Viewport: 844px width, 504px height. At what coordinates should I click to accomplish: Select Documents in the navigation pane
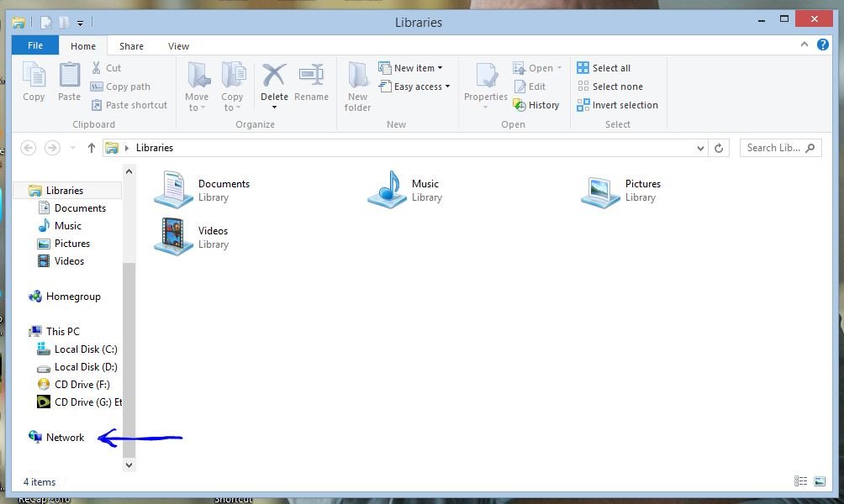72,208
